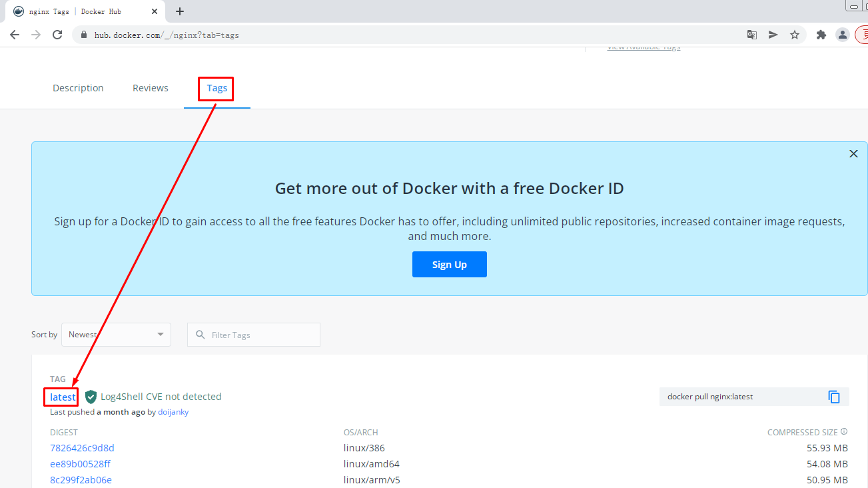Click the browser back arrow
The height and width of the screenshot is (488, 868).
[x=15, y=35]
